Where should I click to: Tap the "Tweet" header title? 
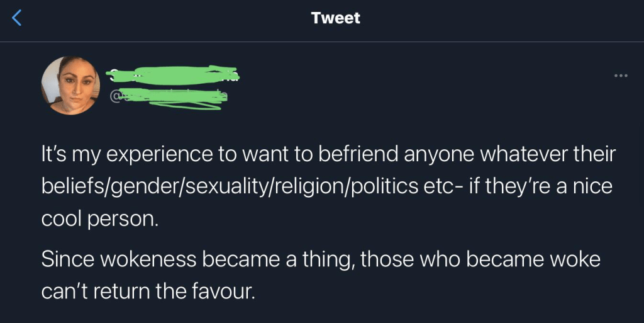point(335,18)
